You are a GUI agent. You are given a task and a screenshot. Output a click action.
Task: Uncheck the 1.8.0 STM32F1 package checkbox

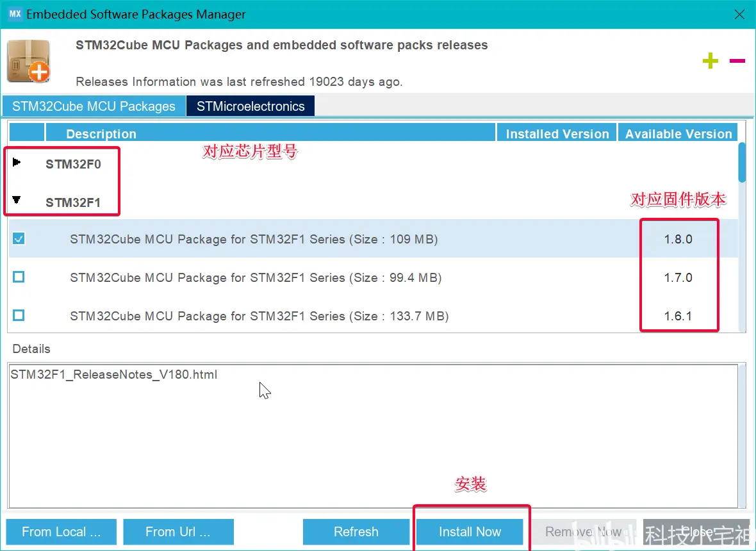(19, 238)
